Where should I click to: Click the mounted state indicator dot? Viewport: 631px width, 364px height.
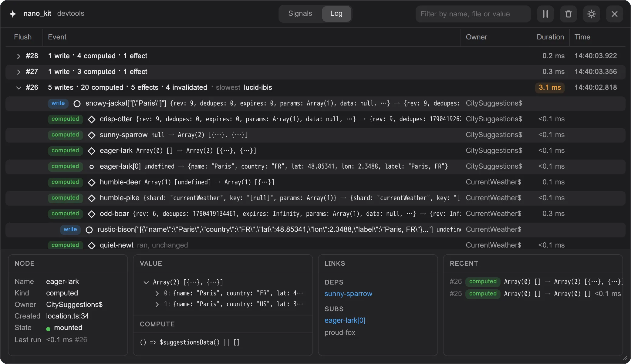point(48,329)
